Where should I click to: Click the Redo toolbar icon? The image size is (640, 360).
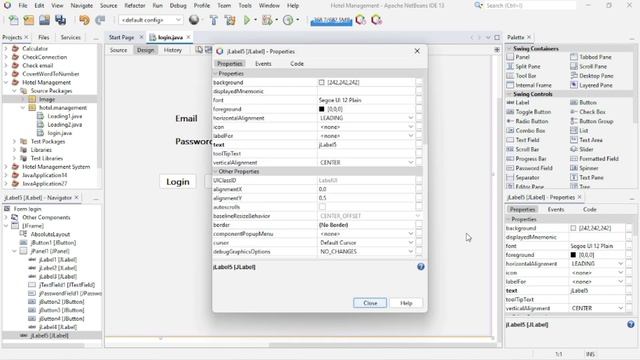[100, 20]
